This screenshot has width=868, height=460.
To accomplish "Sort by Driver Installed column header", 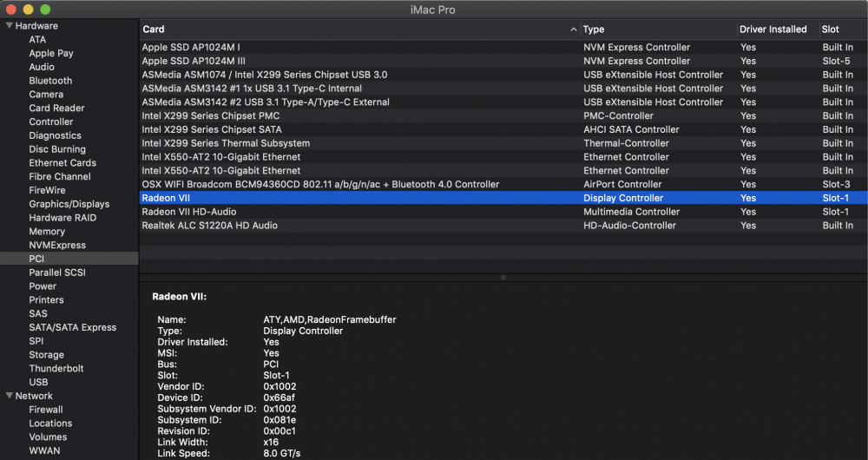I will [x=773, y=30].
